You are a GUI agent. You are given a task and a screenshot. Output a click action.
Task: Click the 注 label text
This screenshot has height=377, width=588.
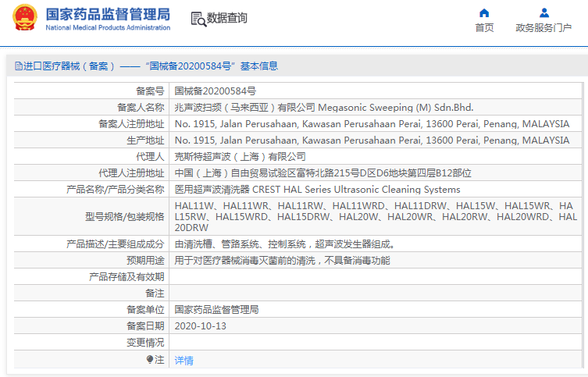pos(160,360)
